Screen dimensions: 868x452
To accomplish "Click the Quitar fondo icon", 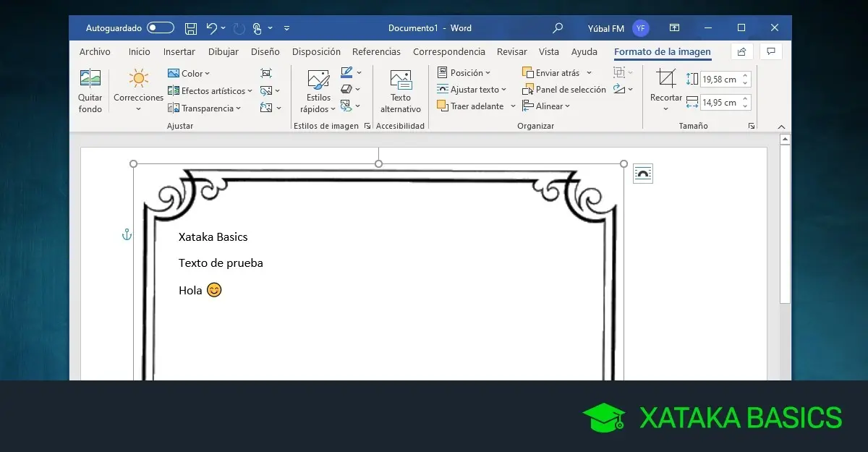I will point(90,78).
